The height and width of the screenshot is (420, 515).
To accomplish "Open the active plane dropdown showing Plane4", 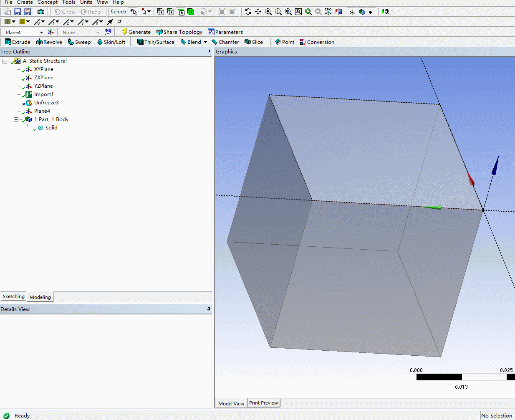I will 41,32.
